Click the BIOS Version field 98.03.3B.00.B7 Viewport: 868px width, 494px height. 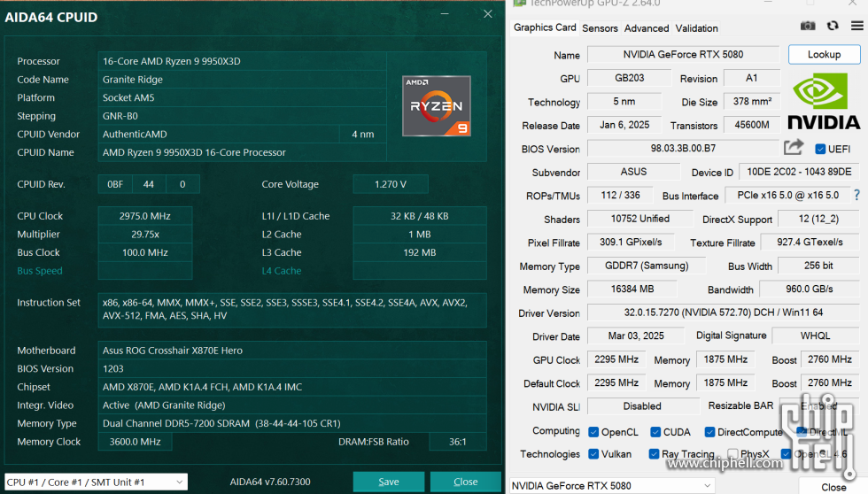683,148
